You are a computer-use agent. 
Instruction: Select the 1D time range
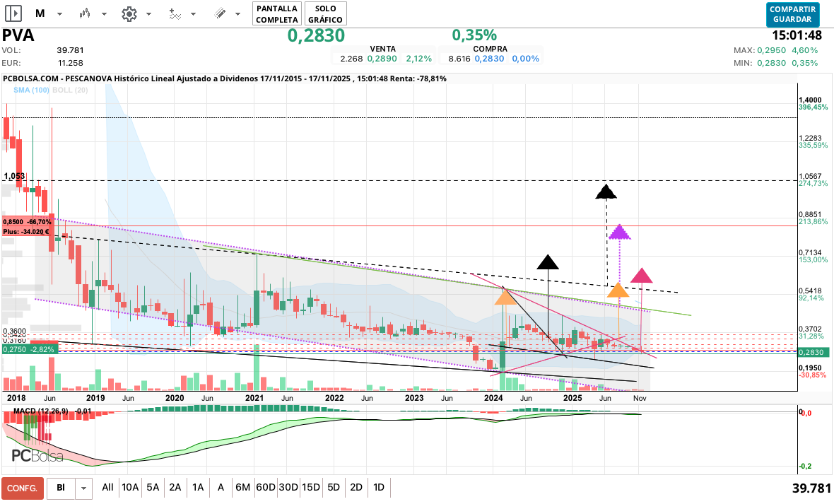[x=379, y=488]
